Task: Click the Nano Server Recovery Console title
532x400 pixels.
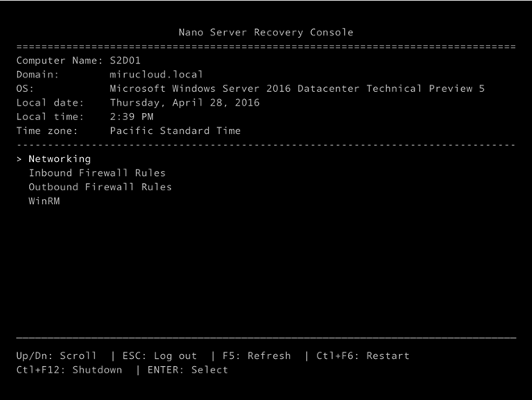Action: pos(266,32)
